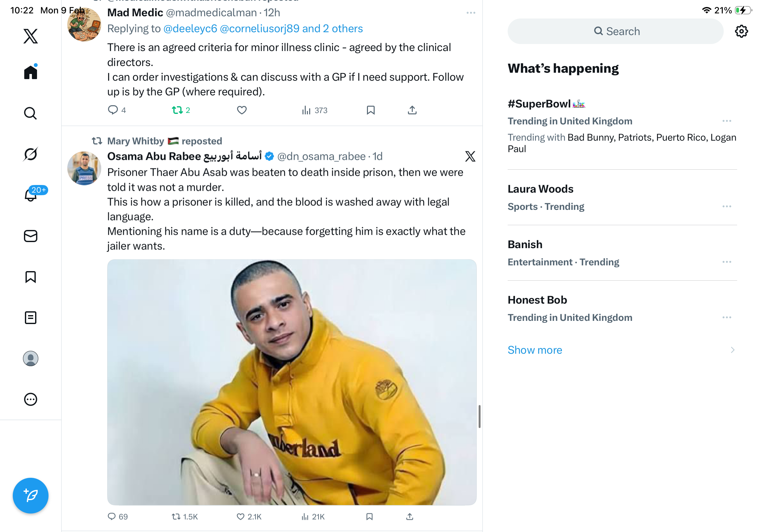Open the Profile item in sidebar

31,358
